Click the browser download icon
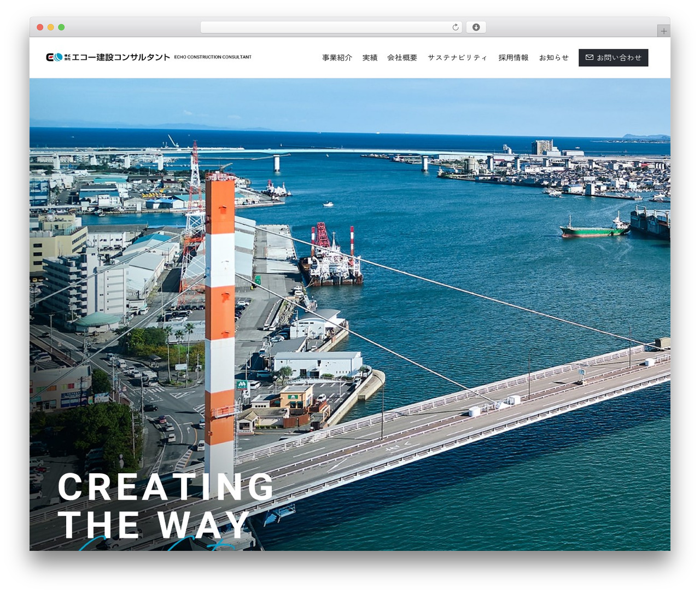 point(476,27)
